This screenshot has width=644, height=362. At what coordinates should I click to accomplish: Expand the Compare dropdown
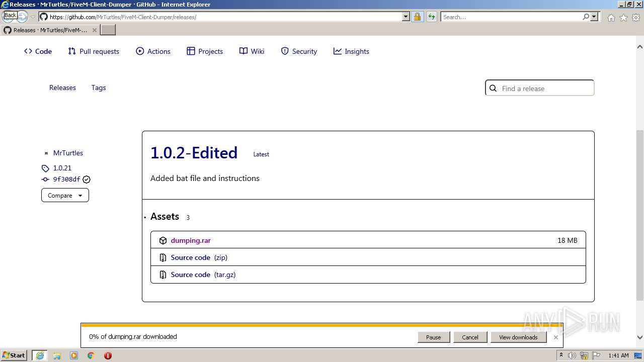coord(65,195)
